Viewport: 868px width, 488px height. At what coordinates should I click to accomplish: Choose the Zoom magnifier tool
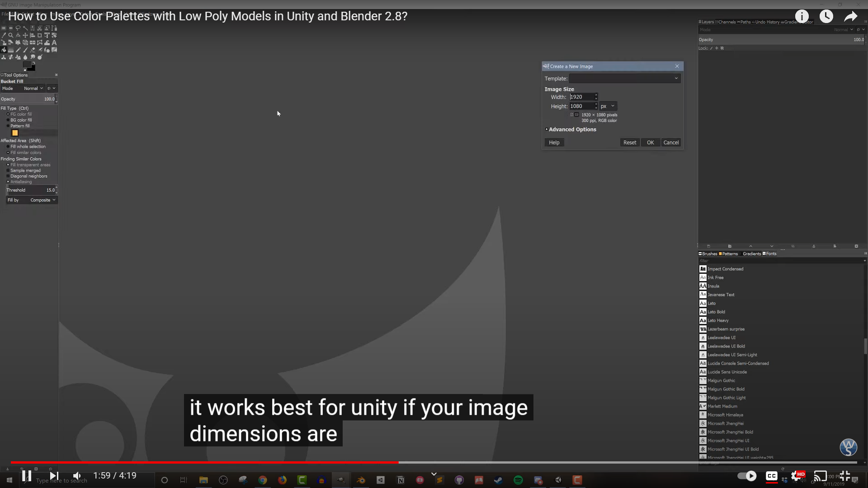pyautogui.click(x=11, y=35)
